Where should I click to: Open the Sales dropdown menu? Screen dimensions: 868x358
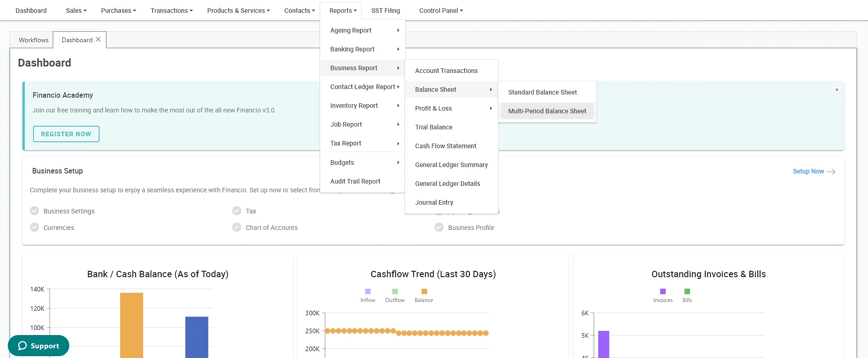[x=76, y=11]
